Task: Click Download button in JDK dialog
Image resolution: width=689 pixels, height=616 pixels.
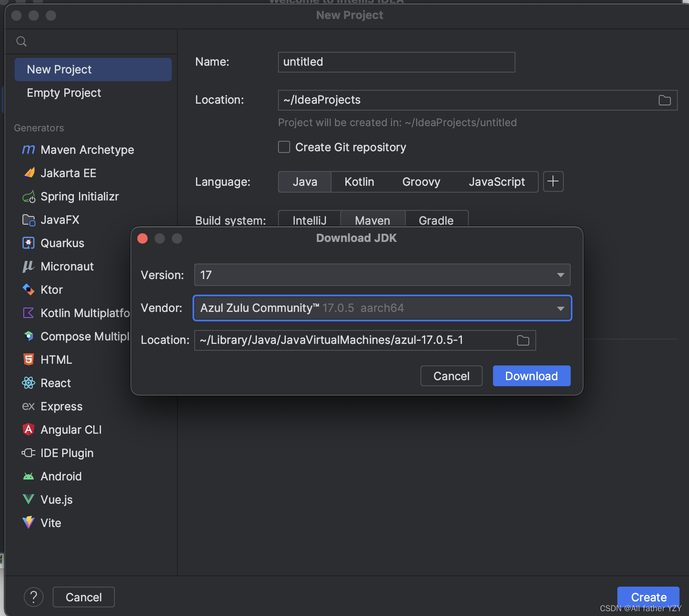Action: 532,376
